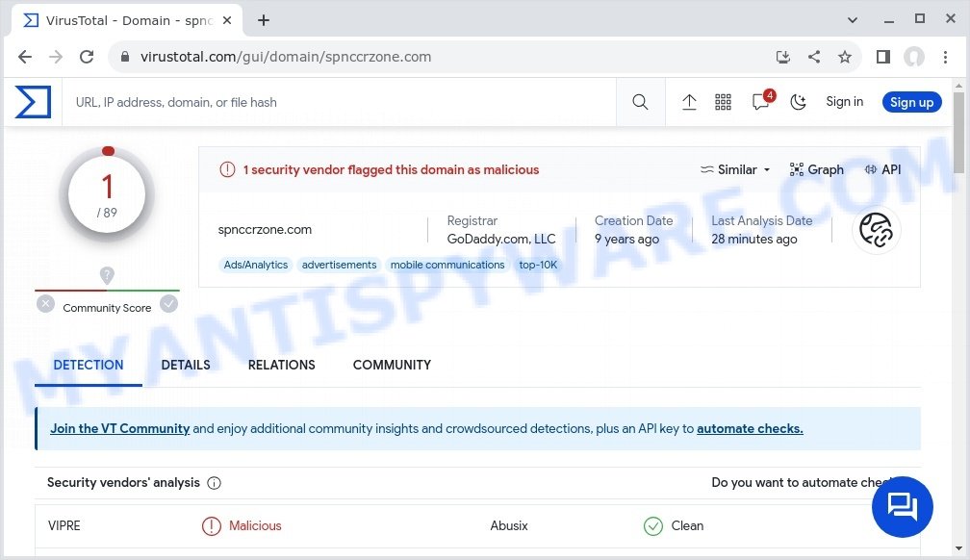The width and height of the screenshot is (970, 560).
Task: Click the spnccrzone.com domain name
Action: 265,230
